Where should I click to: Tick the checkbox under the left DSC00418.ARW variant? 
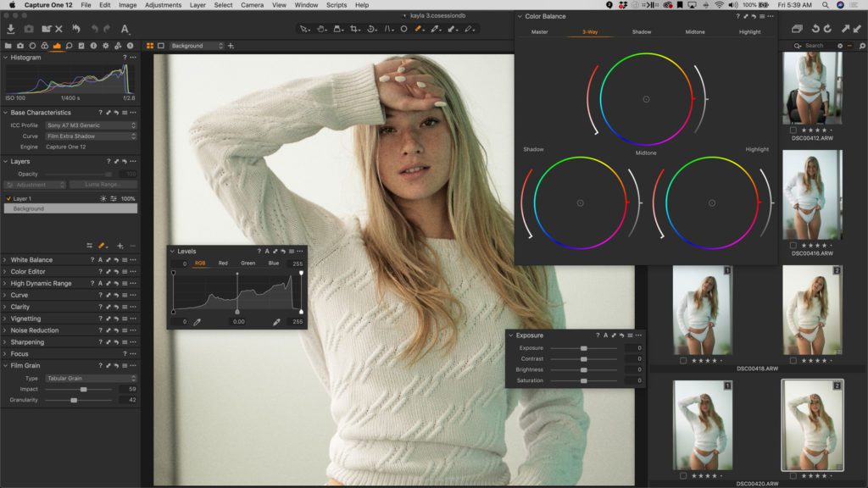click(x=683, y=361)
